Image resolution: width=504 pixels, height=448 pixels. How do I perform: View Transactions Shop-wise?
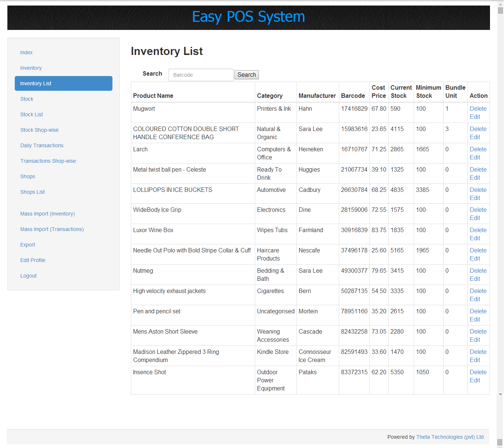[48, 161]
